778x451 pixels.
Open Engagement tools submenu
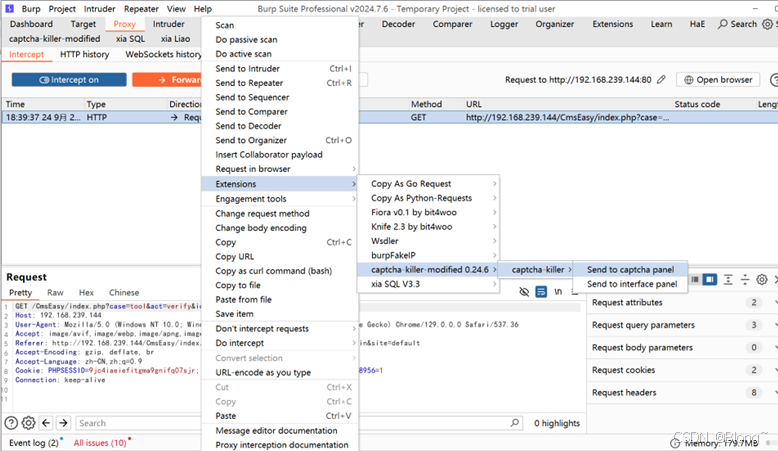[x=280, y=199]
